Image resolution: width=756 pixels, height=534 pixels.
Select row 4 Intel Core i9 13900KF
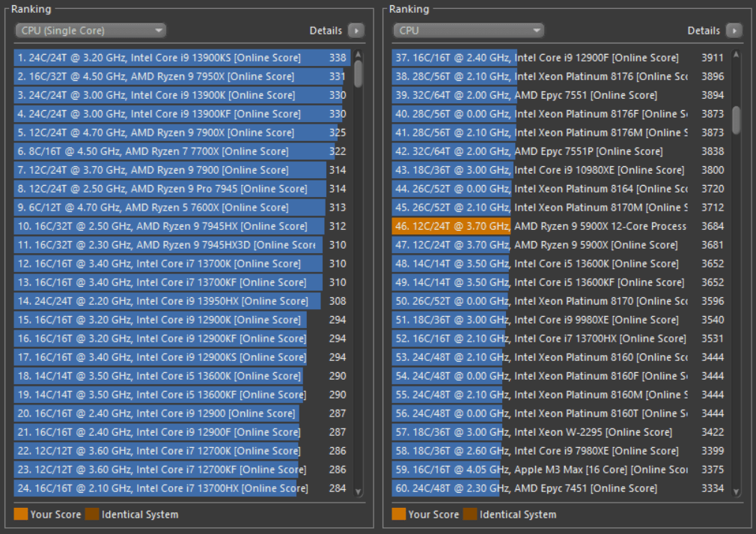pos(182,114)
